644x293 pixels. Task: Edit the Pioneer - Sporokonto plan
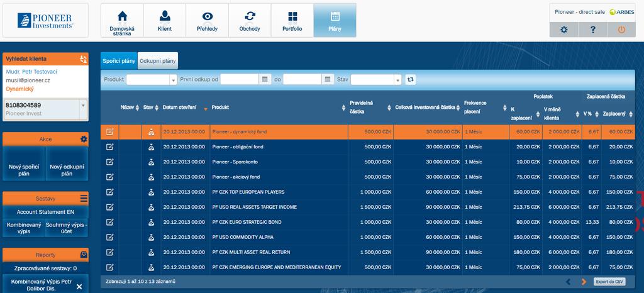click(x=109, y=162)
